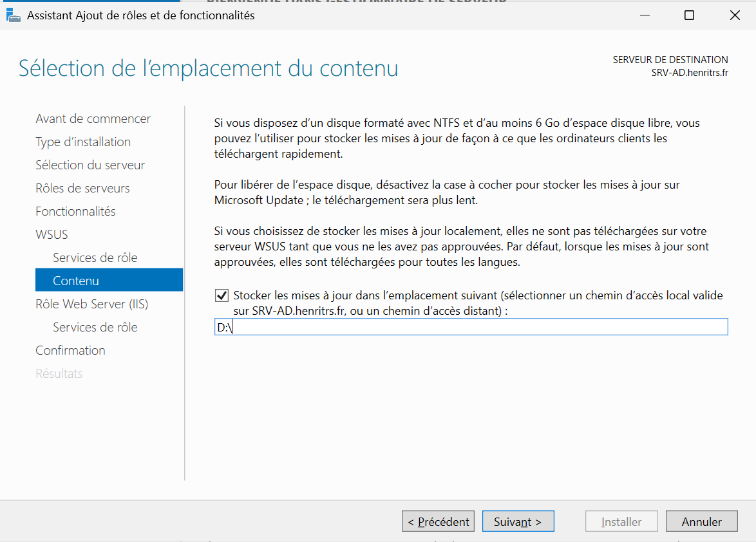The image size is (756, 542).
Task: Open Services de rôle under WSUS
Action: [x=95, y=257]
